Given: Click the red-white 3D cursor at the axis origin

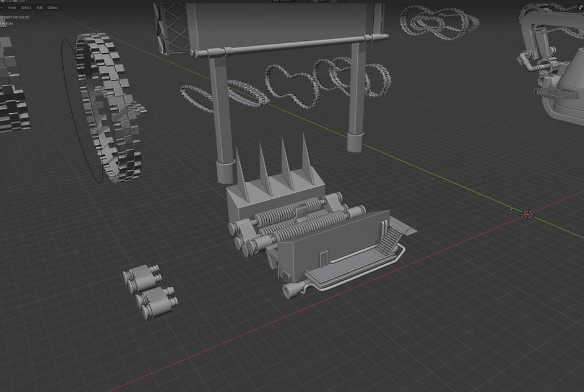Looking at the screenshot, I should coord(528,214).
